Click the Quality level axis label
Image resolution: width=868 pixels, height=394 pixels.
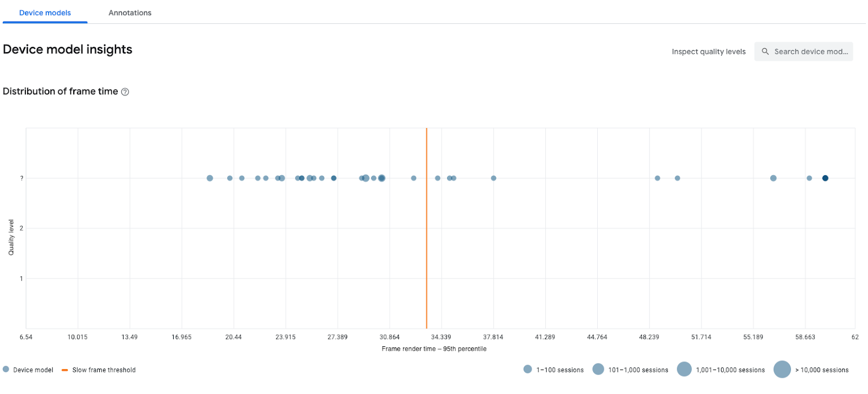point(11,237)
